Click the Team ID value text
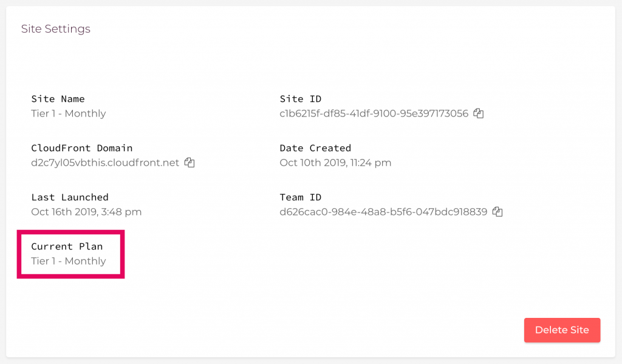This screenshot has height=364, width=622. [x=383, y=212]
